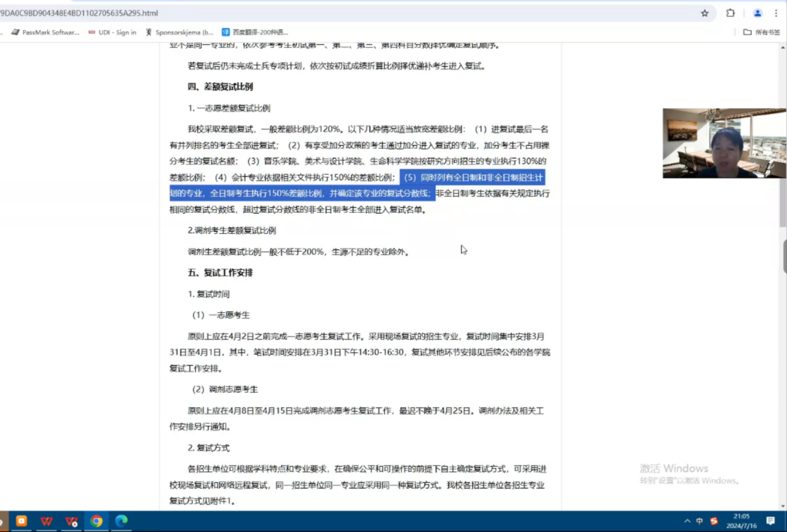Viewport: 787px width, 532px height.
Task: Open the Chrome three-dot menu
Action: (x=776, y=13)
